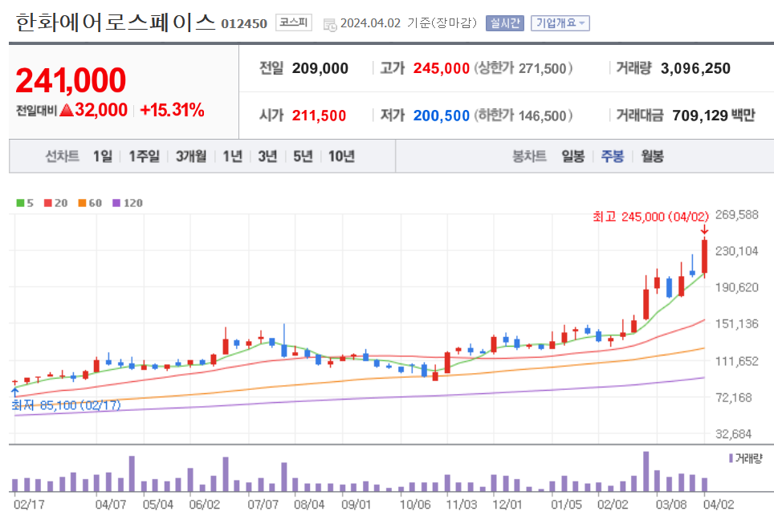This screenshot has width=774, height=532.
Task: Switch to 월봉 candle chart
Action: [x=652, y=156]
